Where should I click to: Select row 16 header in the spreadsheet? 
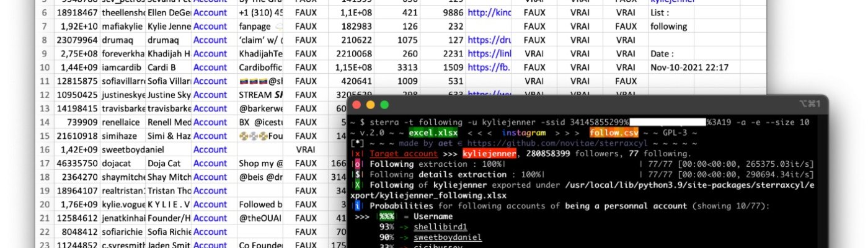[x=44, y=149]
